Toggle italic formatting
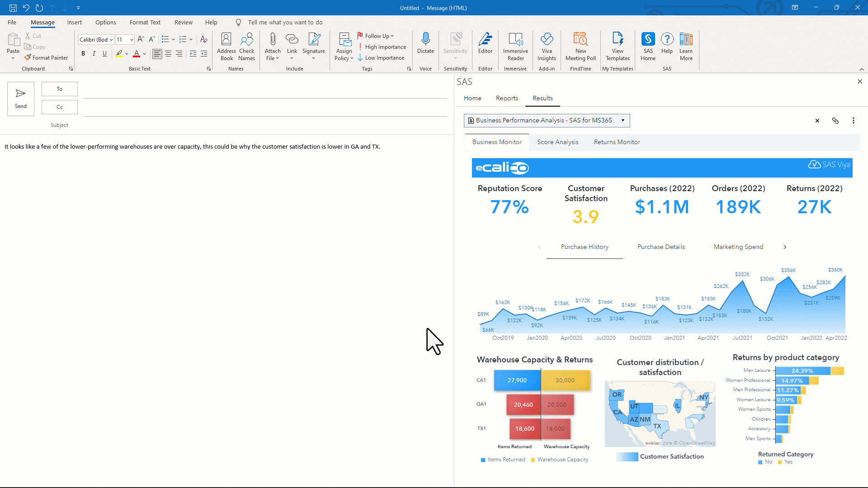Image resolution: width=868 pixels, height=488 pixels. pyautogui.click(x=94, y=54)
